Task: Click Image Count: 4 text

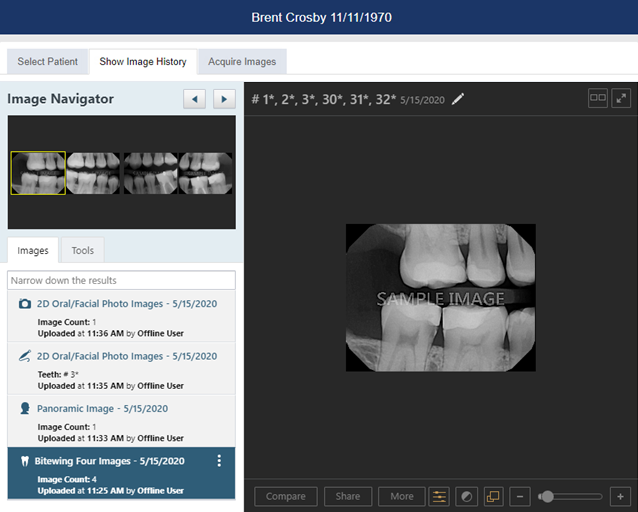Action: point(67,479)
